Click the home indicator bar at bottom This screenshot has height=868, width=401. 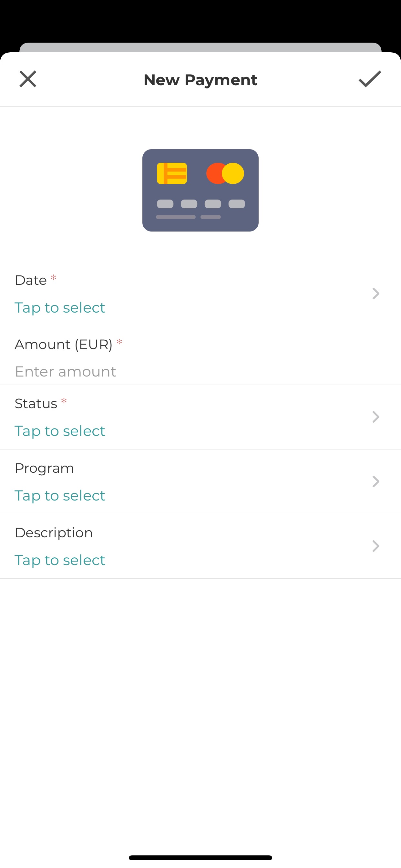click(200, 858)
